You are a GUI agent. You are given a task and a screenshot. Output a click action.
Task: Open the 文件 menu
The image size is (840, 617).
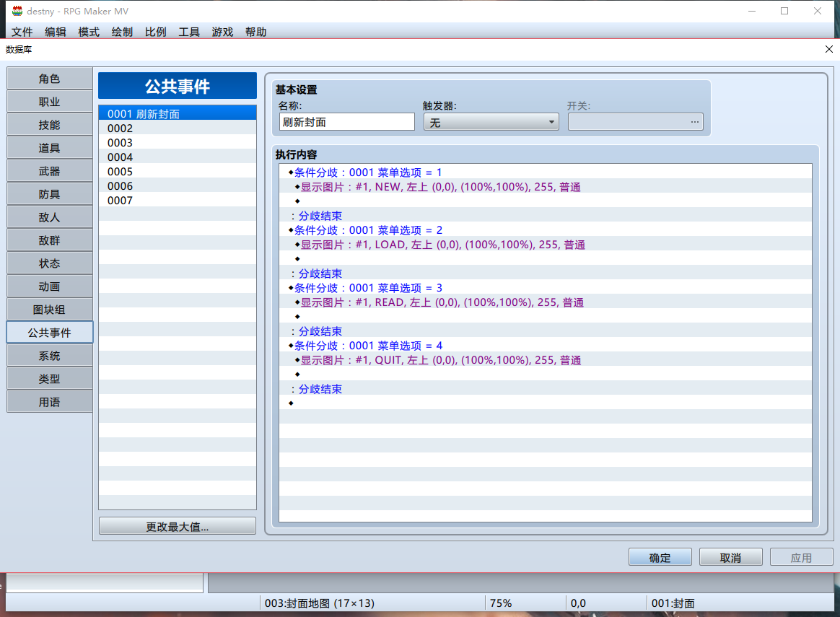(22, 32)
